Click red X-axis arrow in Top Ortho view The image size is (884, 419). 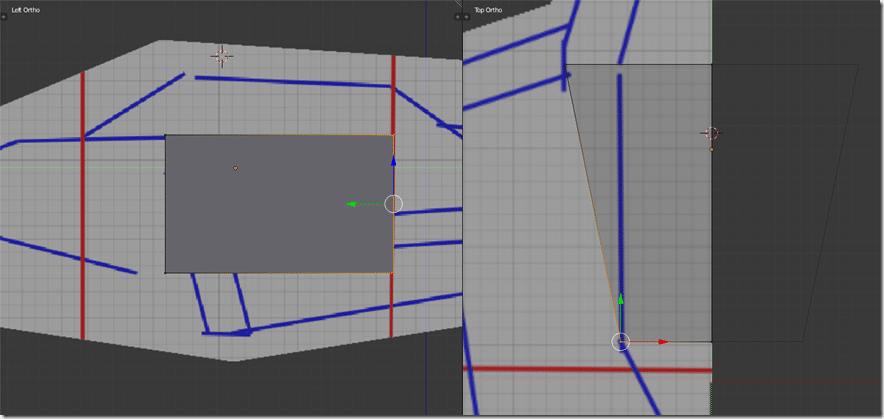664,342
